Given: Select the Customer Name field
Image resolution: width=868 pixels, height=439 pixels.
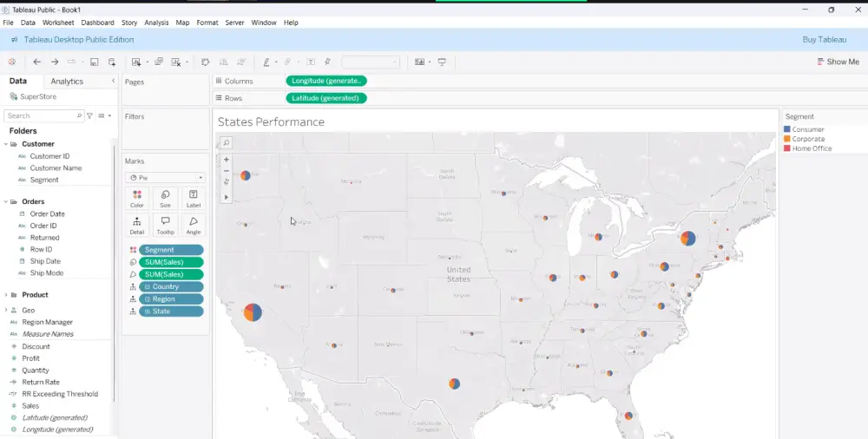Looking at the screenshot, I should (x=56, y=167).
